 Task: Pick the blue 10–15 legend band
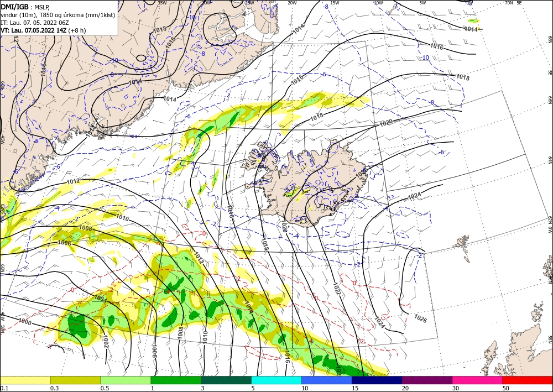327,380
